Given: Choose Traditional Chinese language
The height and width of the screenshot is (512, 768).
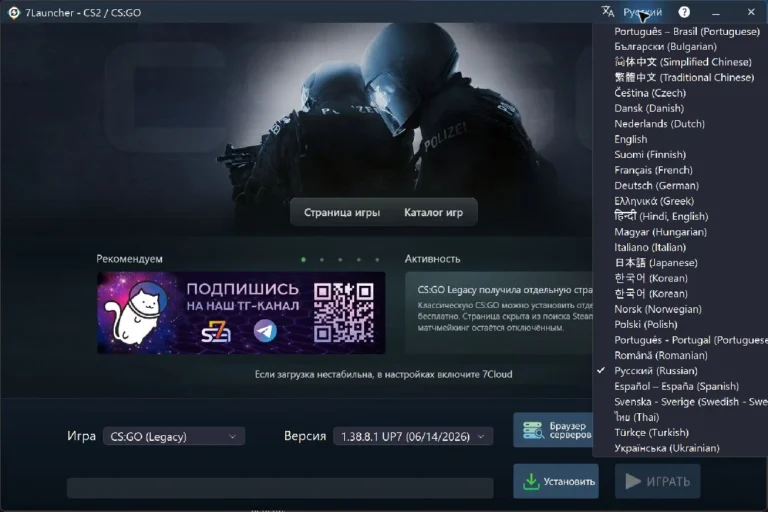Looking at the screenshot, I should (684, 77).
